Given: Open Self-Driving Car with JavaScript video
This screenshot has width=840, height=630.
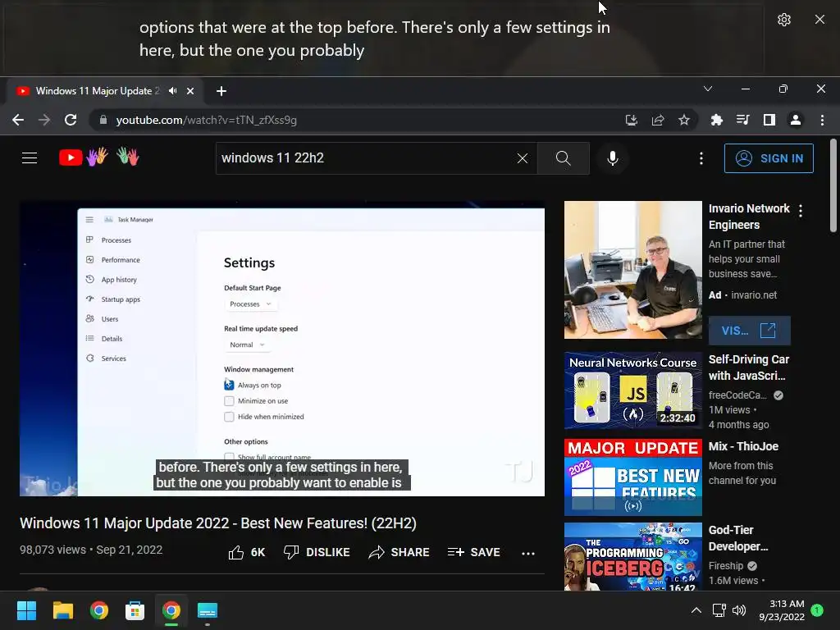Looking at the screenshot, I should [632, 390].
